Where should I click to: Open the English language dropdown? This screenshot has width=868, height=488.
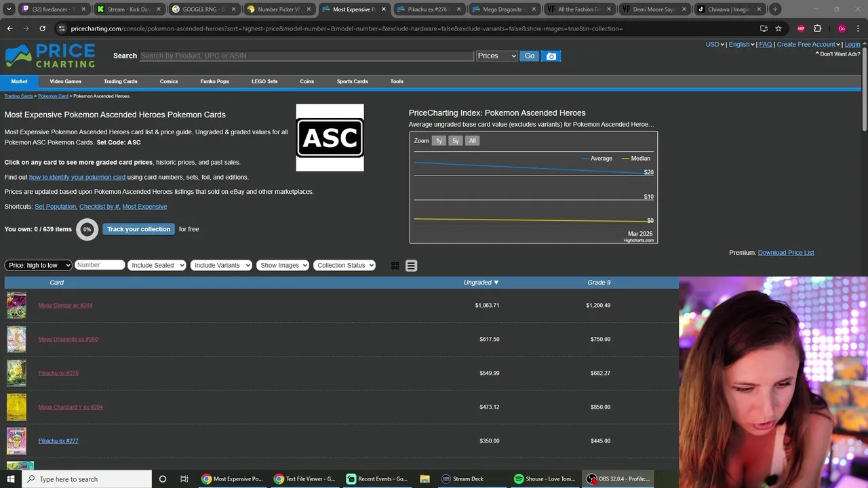(x=741, y=45)
